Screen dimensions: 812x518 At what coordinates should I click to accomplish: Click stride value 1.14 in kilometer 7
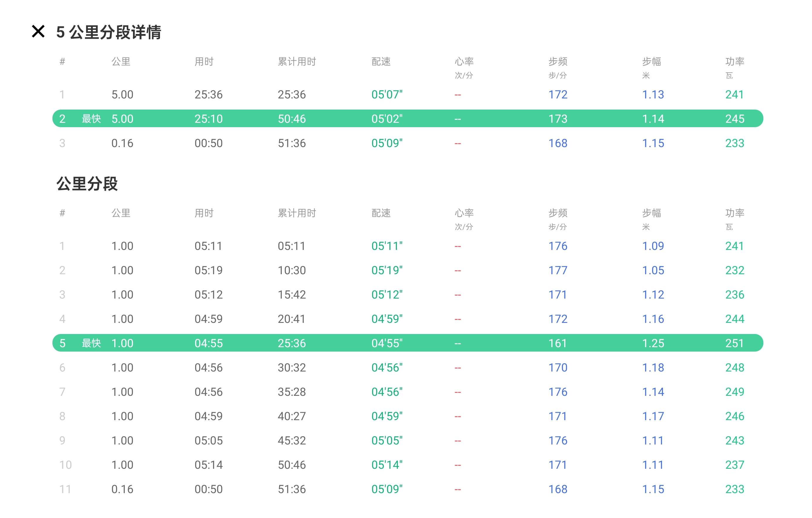pyautogui.click(x=653, y=392)
